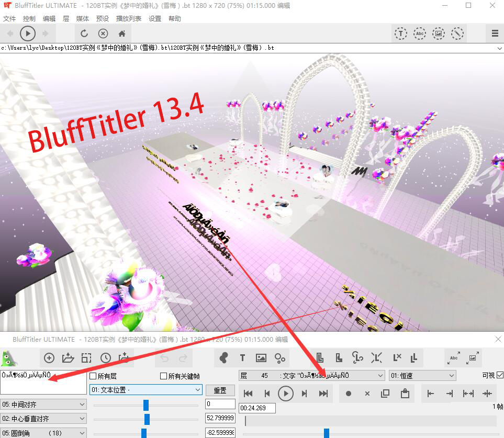Click the green monster mascot icon
The height and width of the screenshot is (438, 504).
9,358
